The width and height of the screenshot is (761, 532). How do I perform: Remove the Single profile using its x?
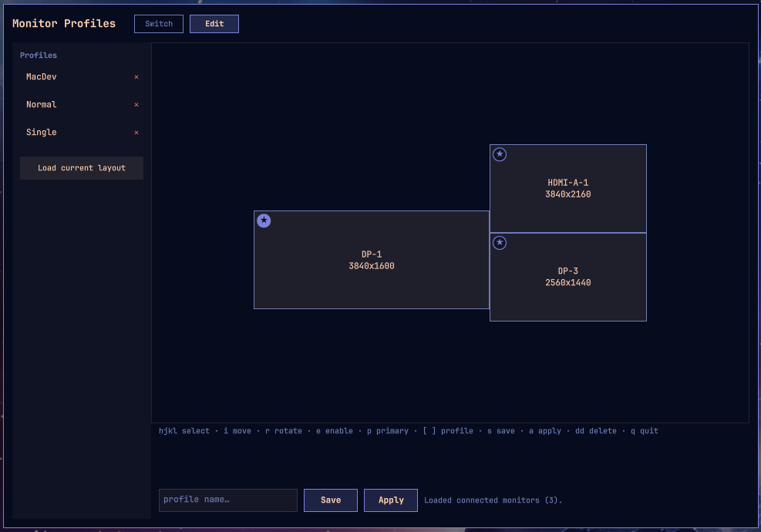pos(136,132)
